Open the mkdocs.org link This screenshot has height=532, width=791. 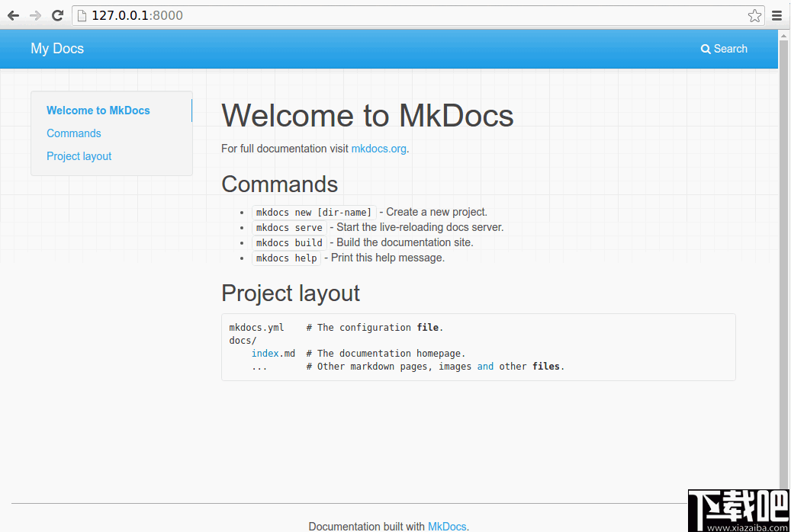click(x=378, y=149)
